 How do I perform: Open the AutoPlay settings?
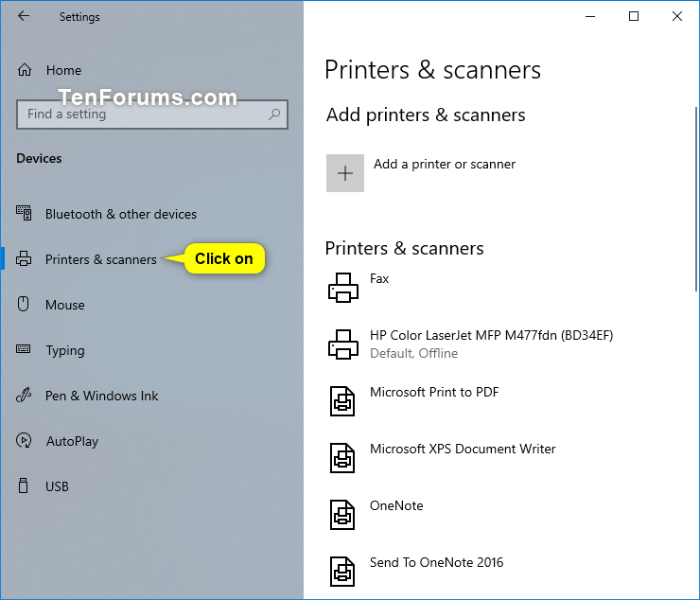click(x=72, y=441)
